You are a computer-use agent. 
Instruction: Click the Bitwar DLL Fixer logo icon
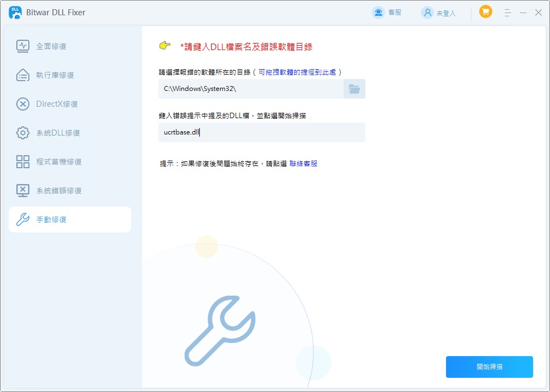(15, 13)
